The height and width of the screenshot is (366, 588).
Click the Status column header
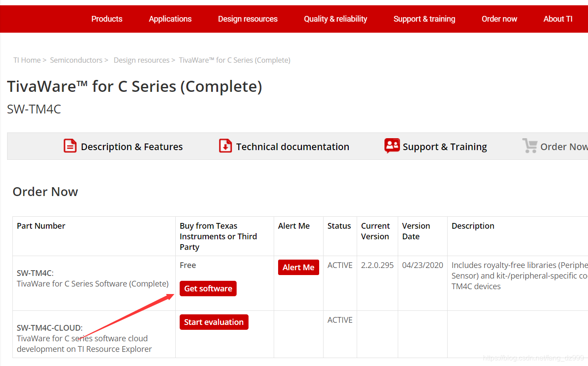[339, 226]
